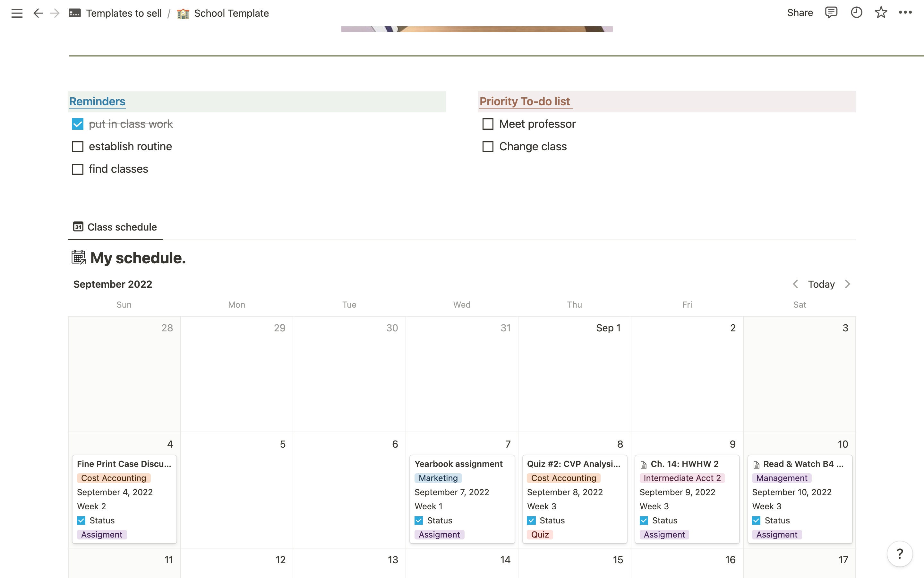Click the Assigment tag on Fine Print card
The height and width of the screenshot is (578, 924).
point(102,535)
